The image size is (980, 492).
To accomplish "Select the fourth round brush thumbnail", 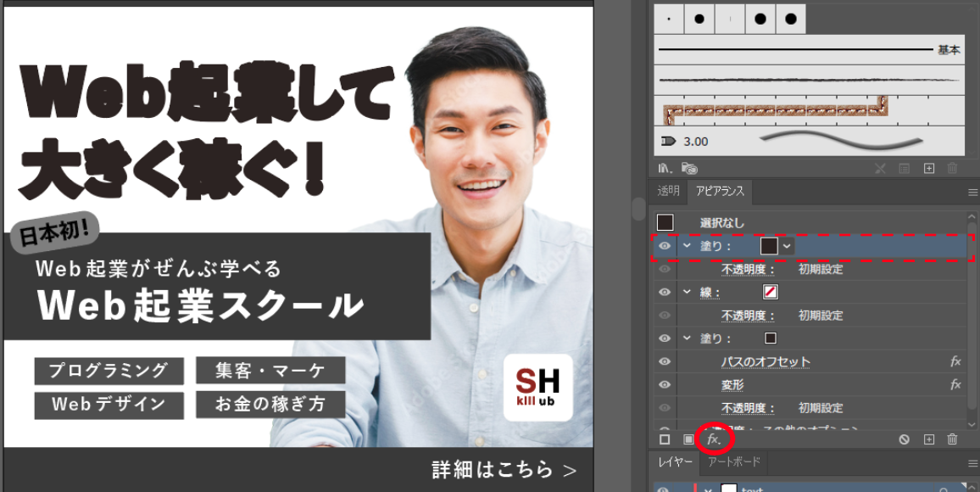I will (760, 20).
